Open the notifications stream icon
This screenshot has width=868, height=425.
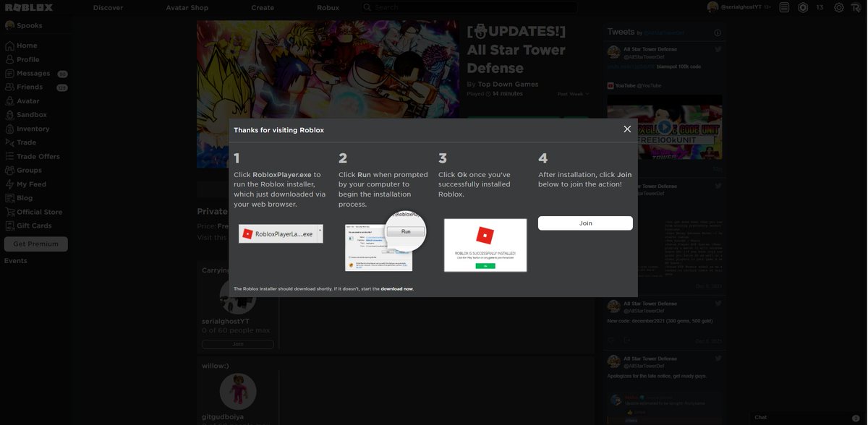784,7
